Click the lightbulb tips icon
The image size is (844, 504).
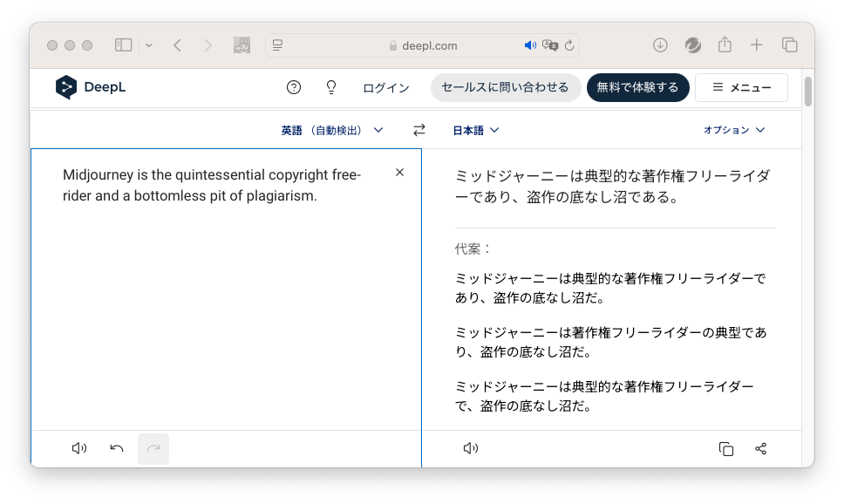click(331, 87)
